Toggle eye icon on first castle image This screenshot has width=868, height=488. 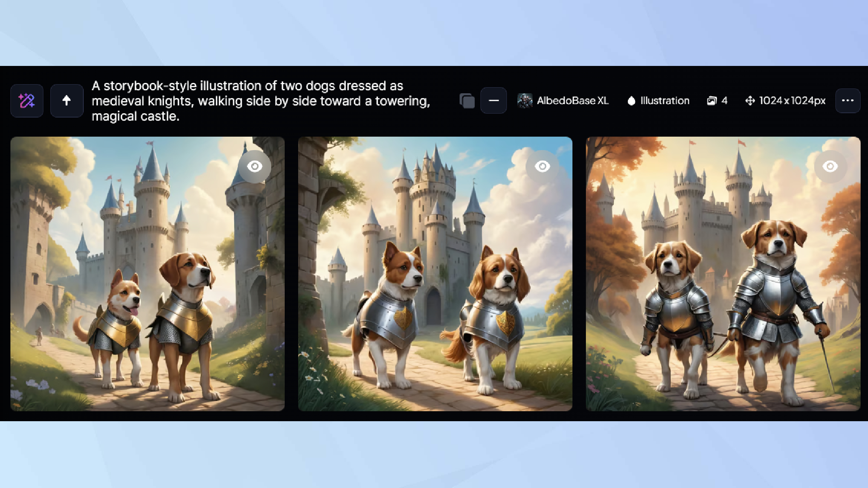coord(255,166)
